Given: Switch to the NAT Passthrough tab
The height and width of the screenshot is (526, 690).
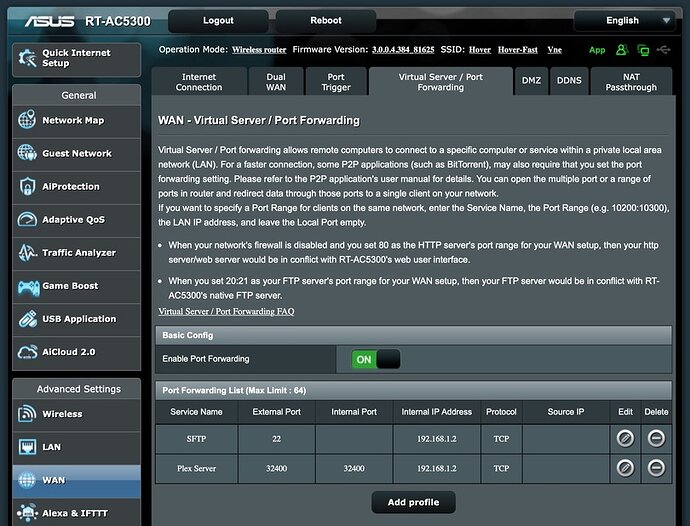Looking at the screenshot, I should click(631, 82).
